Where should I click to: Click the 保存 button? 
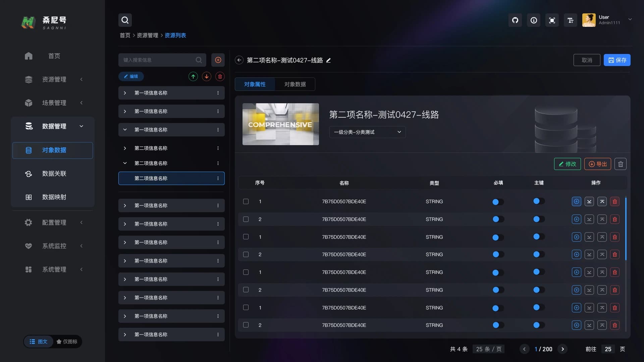pyautogui.click(x=617, y=60)
